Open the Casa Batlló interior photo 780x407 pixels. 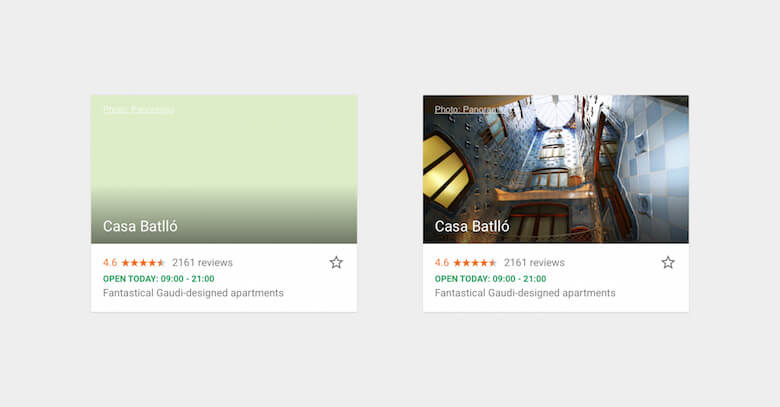pos(556,169)
